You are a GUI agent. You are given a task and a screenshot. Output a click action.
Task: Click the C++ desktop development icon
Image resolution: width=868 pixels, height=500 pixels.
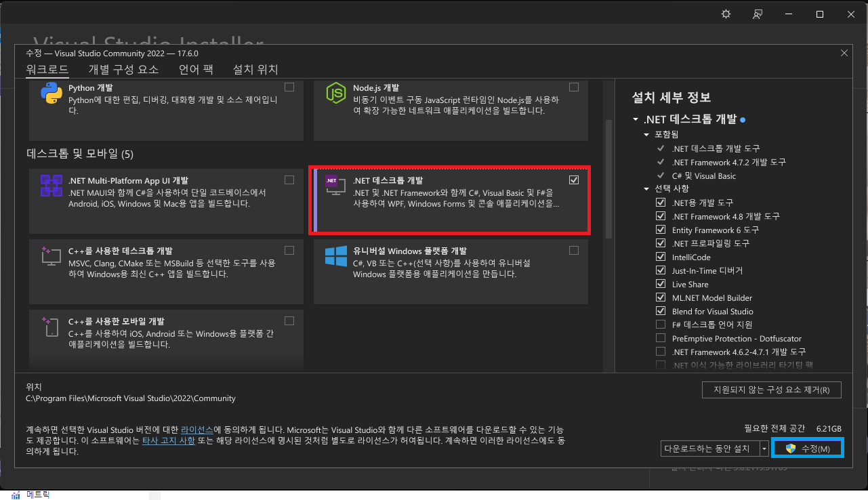pyautogui.click(x=51, y=256)
